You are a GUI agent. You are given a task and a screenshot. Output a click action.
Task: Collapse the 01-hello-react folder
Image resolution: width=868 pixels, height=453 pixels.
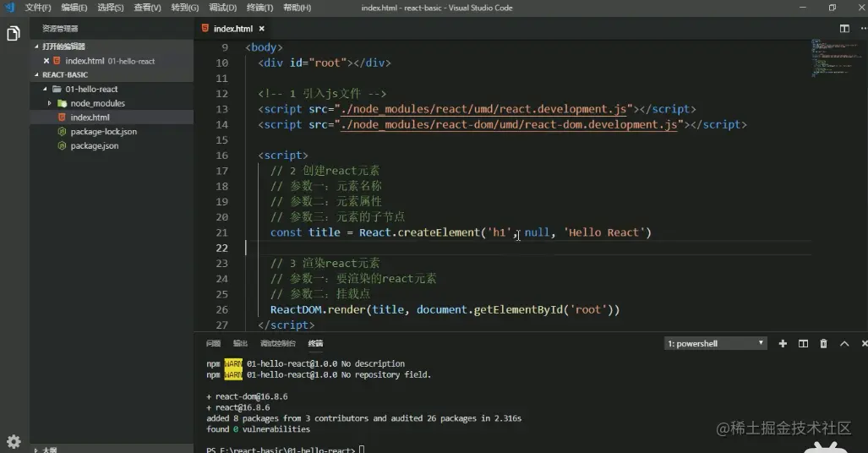(45, 89)
